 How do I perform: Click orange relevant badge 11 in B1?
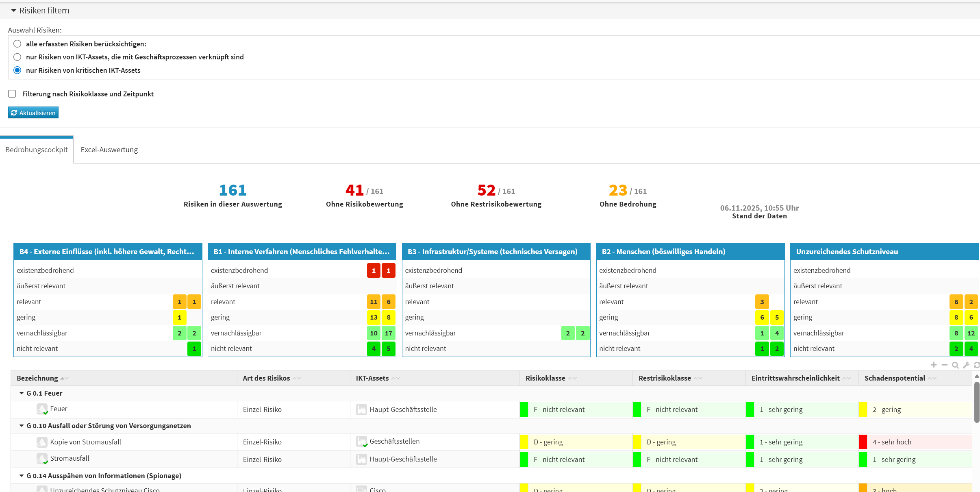[x=374, y=302]
